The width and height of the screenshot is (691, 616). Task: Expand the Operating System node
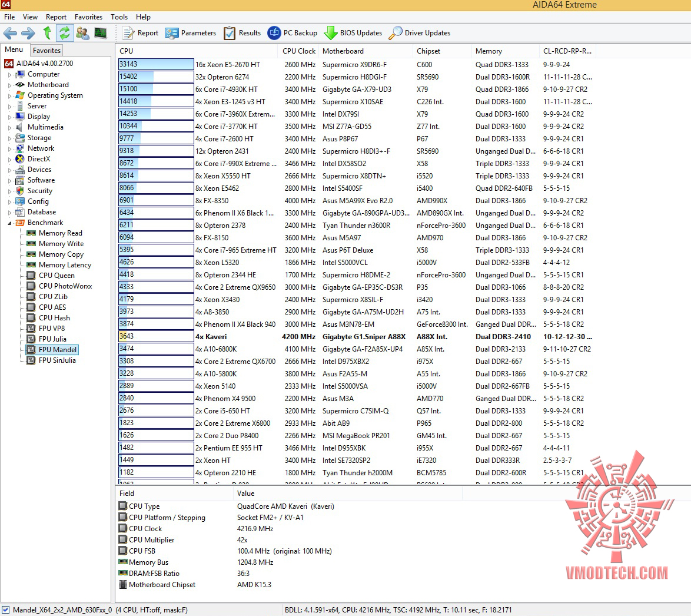tap(9, 95)
